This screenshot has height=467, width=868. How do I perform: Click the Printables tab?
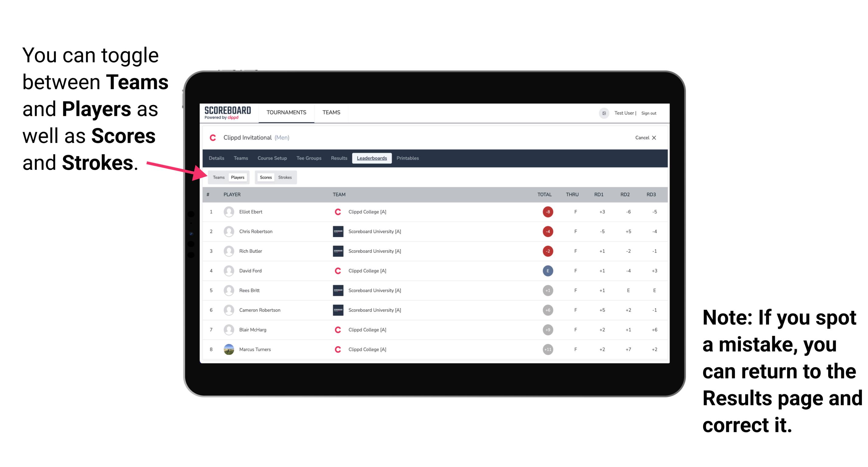pyautogui.click(x=408, y=159)
